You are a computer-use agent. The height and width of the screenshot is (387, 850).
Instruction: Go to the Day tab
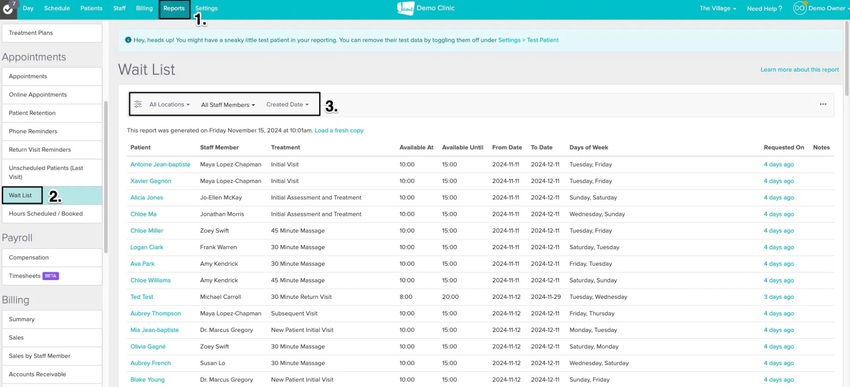[28, 9]
